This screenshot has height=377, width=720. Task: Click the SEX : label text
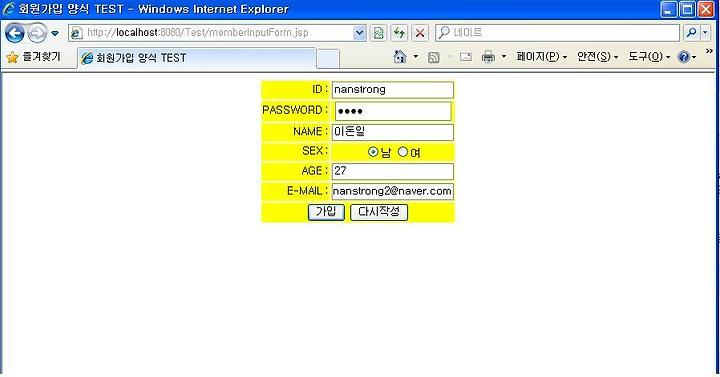click(315, 151)
